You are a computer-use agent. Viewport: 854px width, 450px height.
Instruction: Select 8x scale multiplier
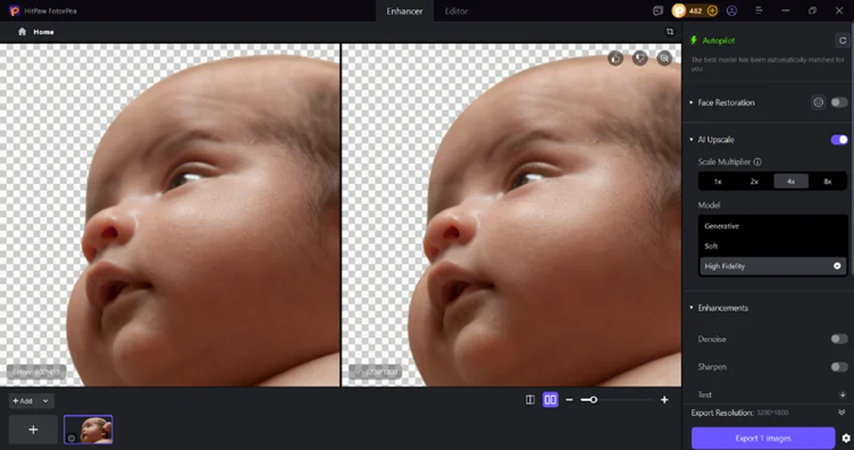pos(828,181)
